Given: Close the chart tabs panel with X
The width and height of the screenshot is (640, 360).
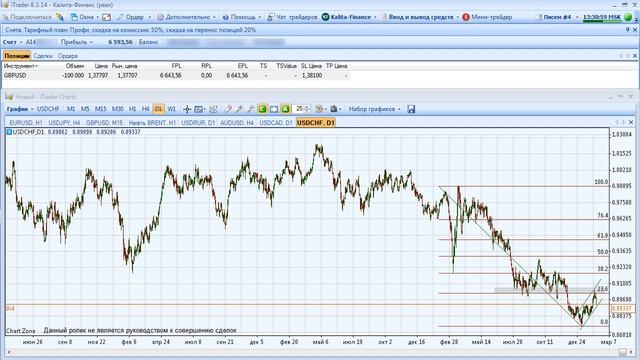Looking at the screenshot, I should click(631, 122).
